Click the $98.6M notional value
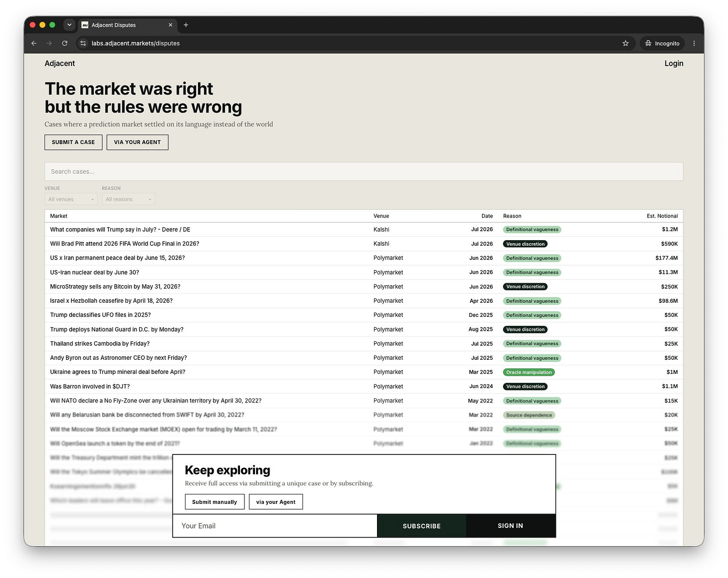Viewport: 728px width, 578px height. coord(668,301)
